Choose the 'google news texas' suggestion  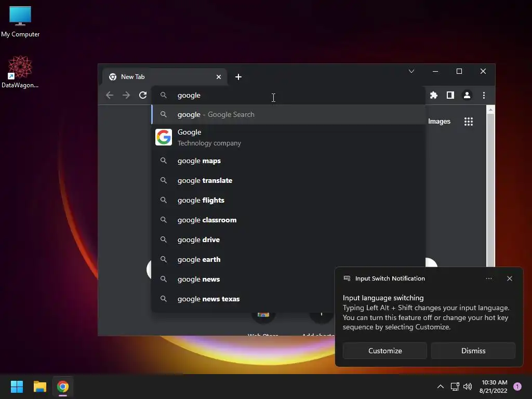click(243, 299)
